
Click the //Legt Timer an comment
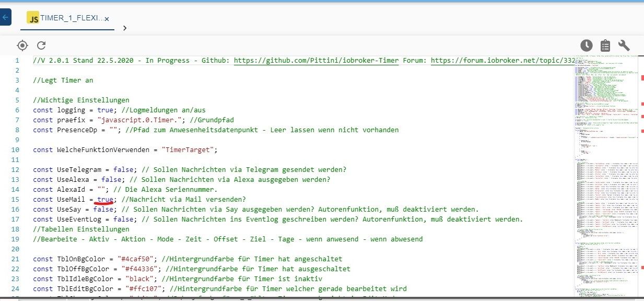pos(63,80)
